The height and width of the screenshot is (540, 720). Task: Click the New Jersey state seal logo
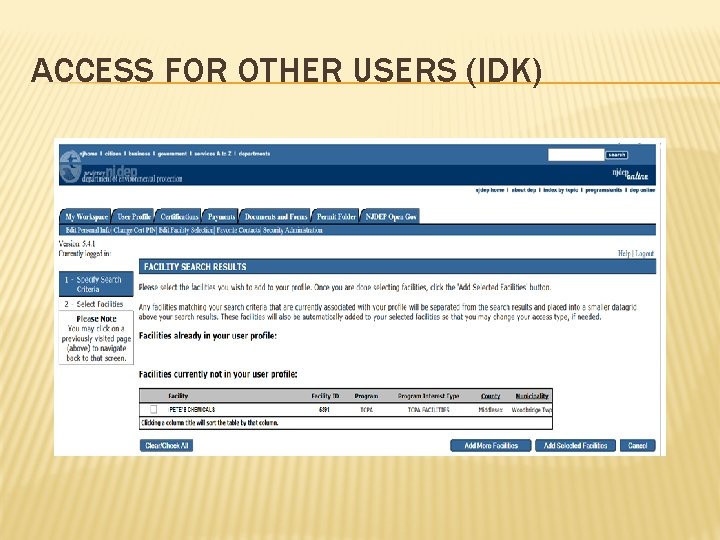tap(71, 167)
